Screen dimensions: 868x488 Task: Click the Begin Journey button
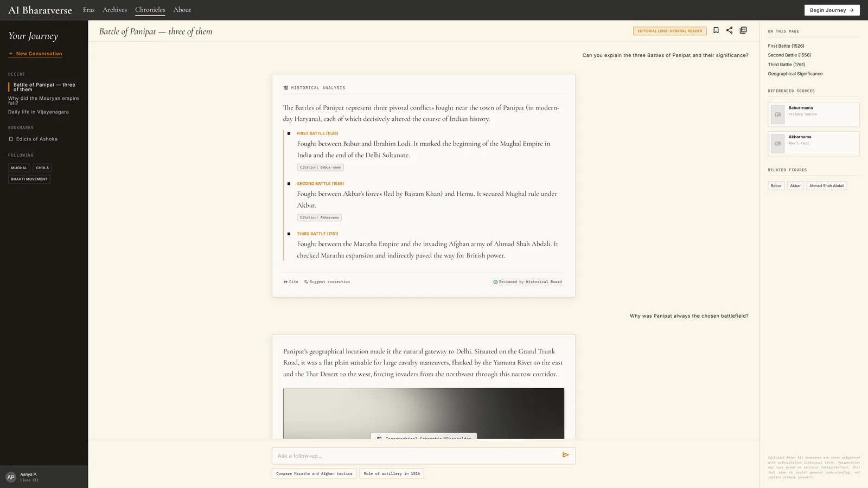tap(832, 10)
